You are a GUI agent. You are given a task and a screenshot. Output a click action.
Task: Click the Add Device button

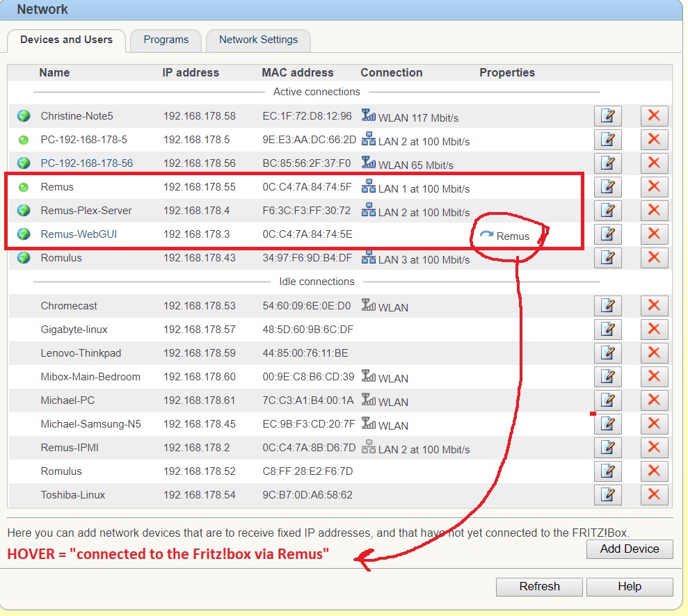coord(630,549)
